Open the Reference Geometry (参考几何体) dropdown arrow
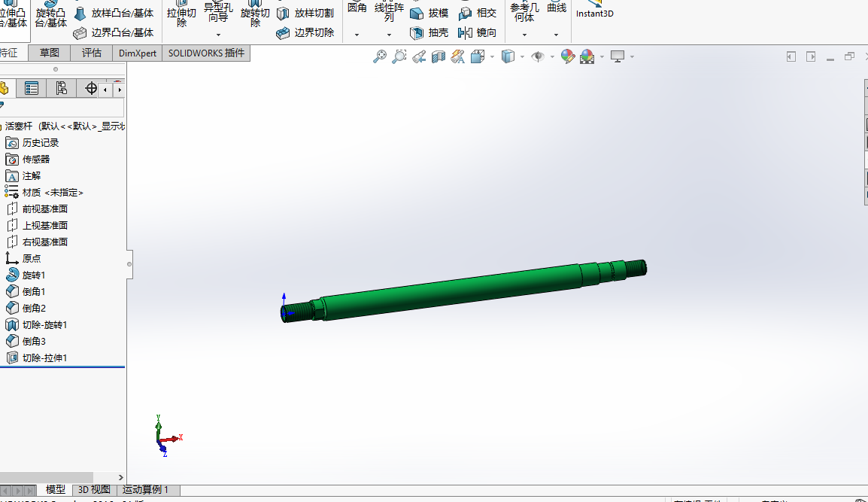The height and width of the screenshot is (502, 868). tap(524, 35)
